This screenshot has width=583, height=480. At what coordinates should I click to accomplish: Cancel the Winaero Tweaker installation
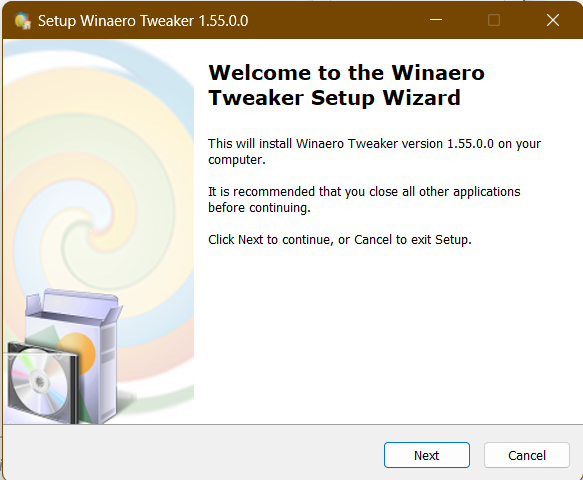[527, 455]
